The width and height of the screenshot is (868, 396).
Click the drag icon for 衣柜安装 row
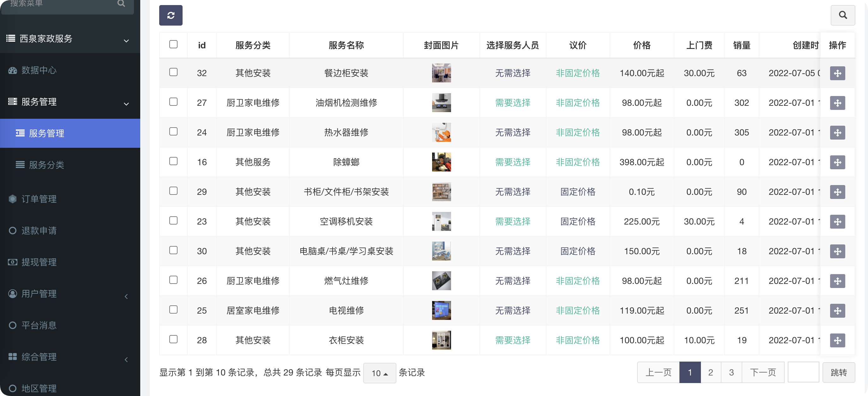pos(837,340)
